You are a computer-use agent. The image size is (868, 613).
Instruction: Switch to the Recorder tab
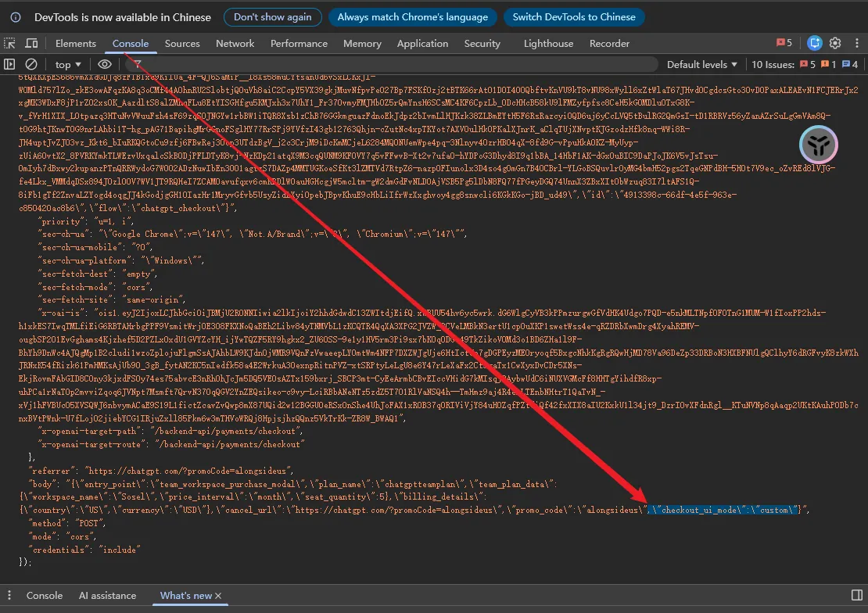point(609,43)
